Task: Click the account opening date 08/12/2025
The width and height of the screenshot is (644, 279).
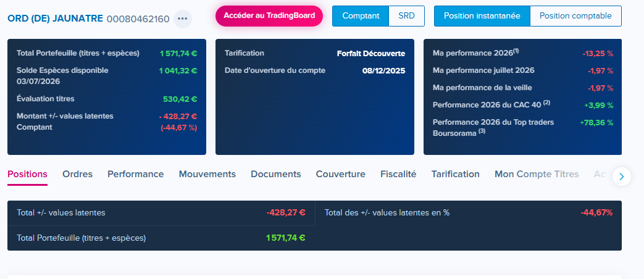Action: click(383, 70)
